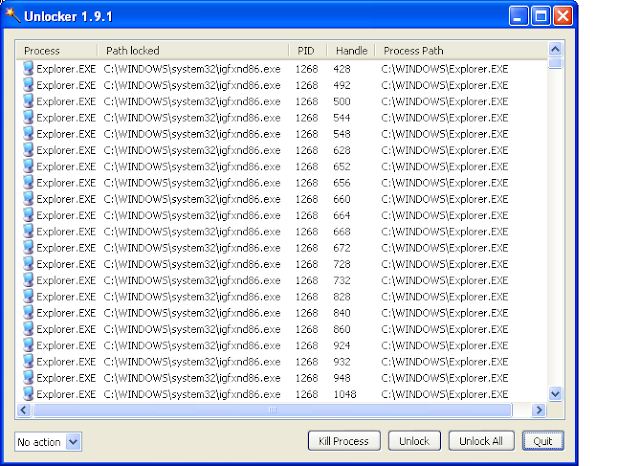
Task: Click the Explorer.EXE icon in handle 656 row
Action: pos(28,183)
